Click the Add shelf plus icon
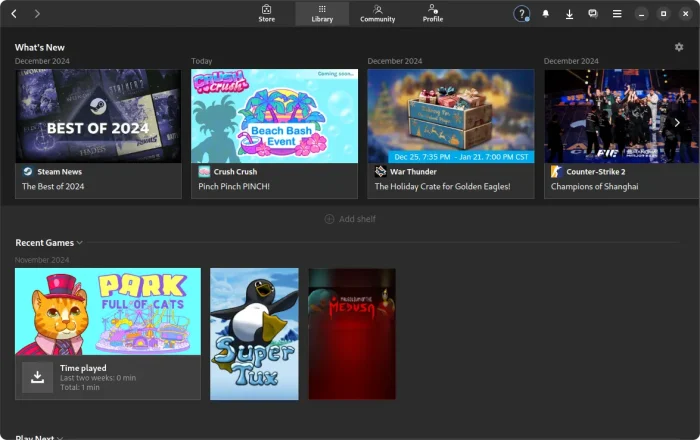Image resolution: width=700 pixels, height=440 pixels. tap(329, 219)
